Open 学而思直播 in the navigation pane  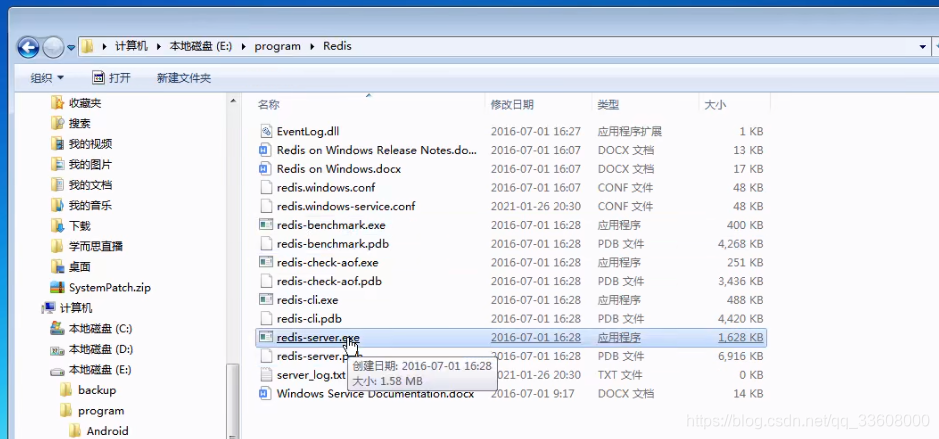[96, 246]
